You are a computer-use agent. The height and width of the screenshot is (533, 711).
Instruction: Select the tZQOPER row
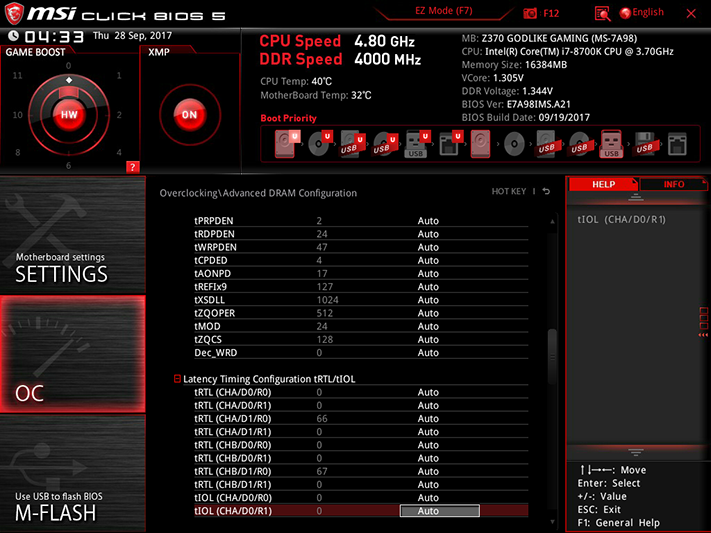[361, 313]
